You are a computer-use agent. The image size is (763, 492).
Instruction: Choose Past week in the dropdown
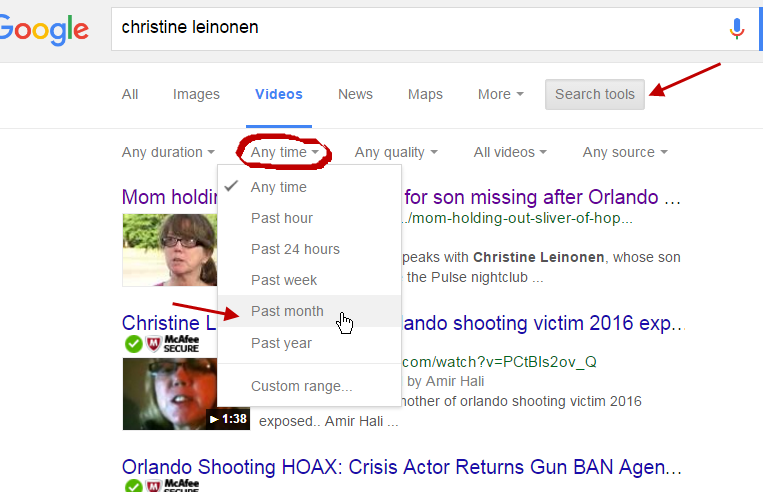click(x=284, y=280)
